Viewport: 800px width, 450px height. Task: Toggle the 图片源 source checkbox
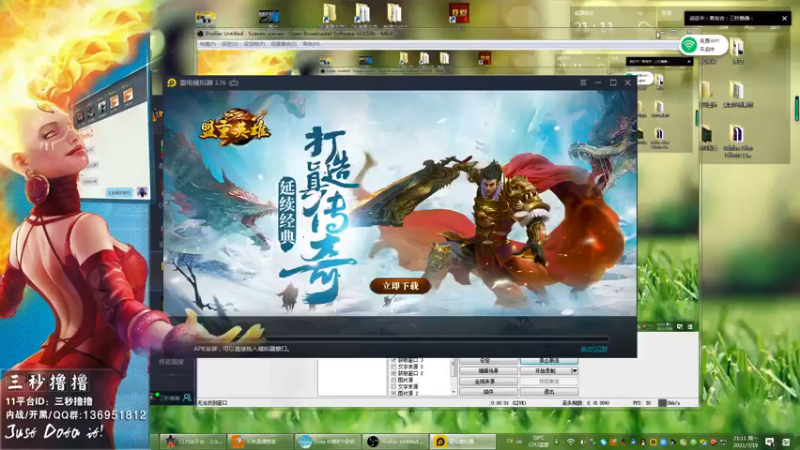[393, 380]
